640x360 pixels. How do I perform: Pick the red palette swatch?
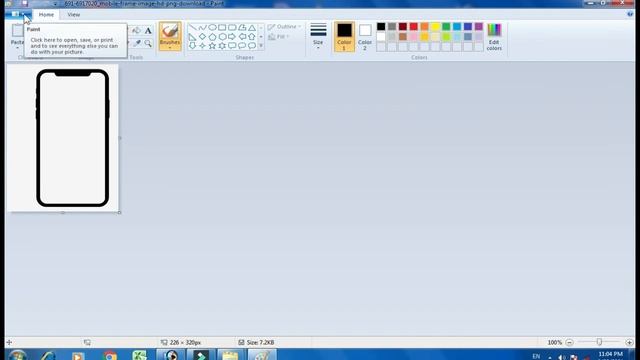[x=413, y=27]
